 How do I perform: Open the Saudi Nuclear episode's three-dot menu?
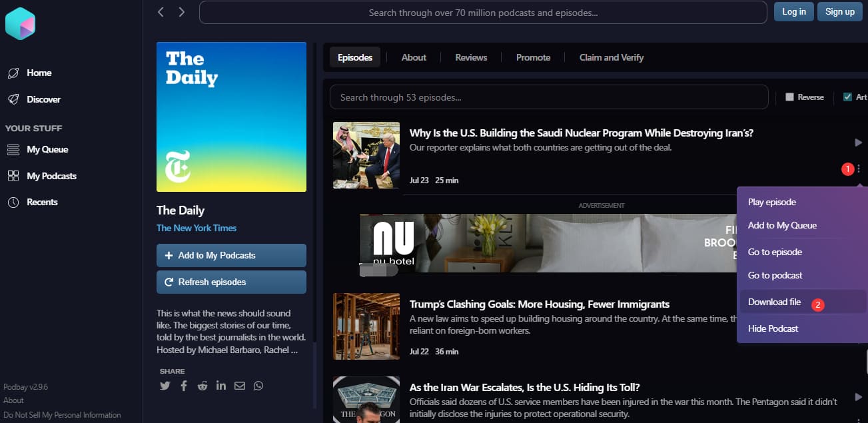(859, 169)
